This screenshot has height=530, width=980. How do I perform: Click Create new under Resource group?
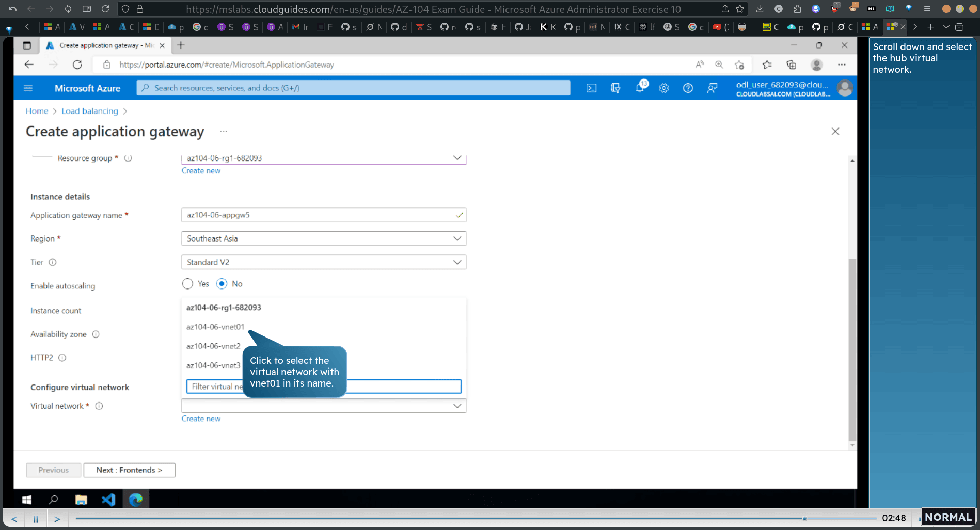(x=201, y=171)
